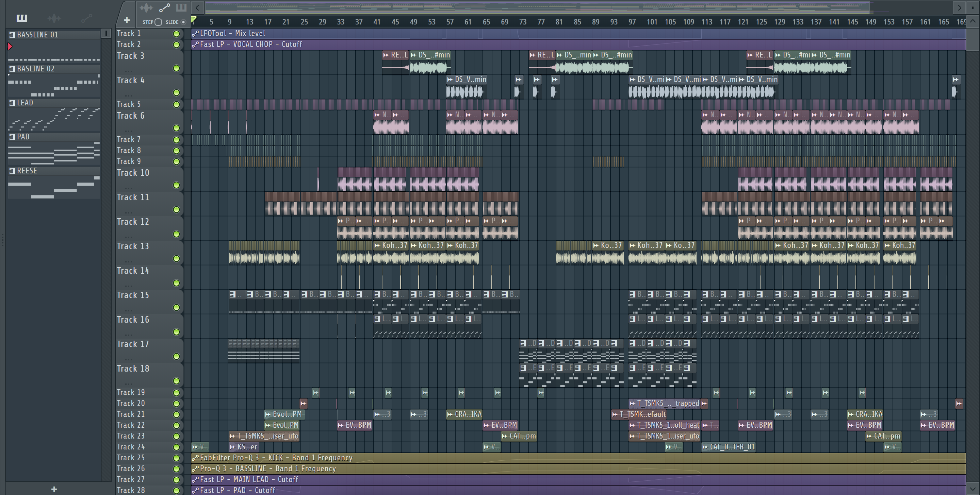
Task: Open clip menu of Track 23 first T_TSMK5_..iser_ufo clip
Action: (x=232, y=436)
